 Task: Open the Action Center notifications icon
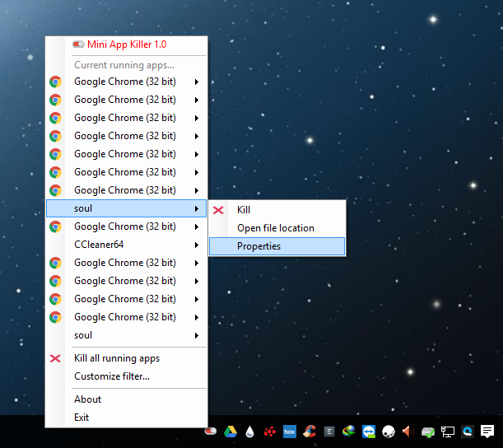pyautogui.click(x=487, y=432)
